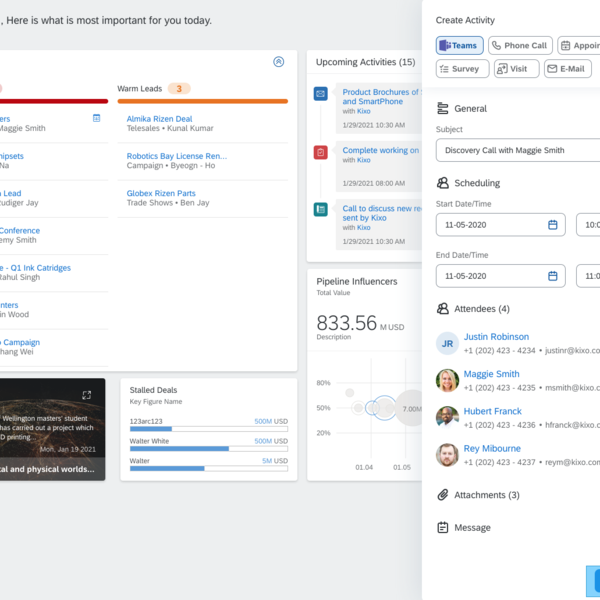600x600 pixels.
Task: Open End Date calendar picker
Action: pos(552,276)
